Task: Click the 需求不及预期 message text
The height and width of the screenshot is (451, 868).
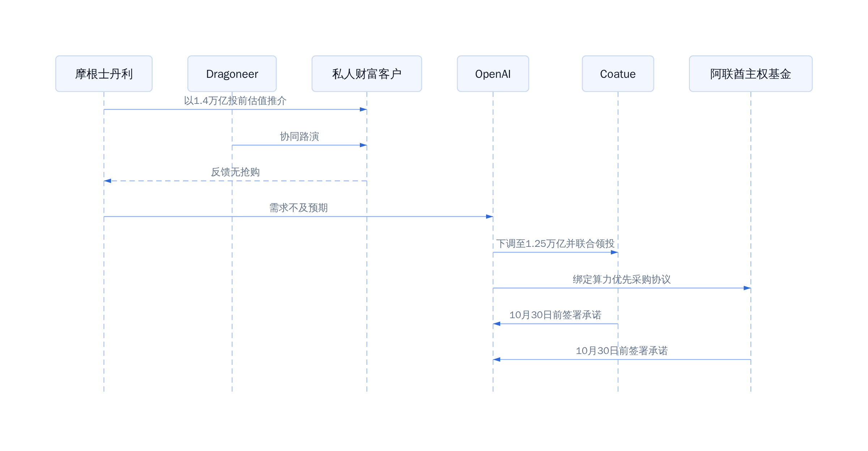Action: (x=298, y=208)
